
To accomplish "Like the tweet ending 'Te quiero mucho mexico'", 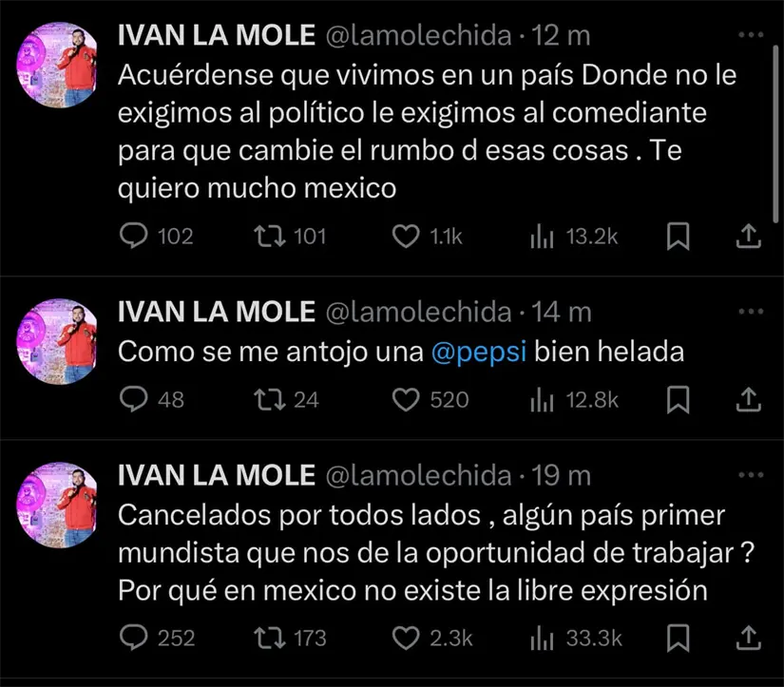I will (x=408, y=237).
